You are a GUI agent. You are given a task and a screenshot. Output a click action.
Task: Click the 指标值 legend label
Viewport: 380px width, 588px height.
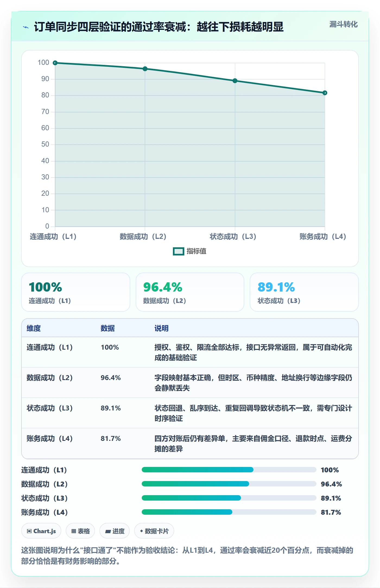pyautogui.click(x=197, y=251)
